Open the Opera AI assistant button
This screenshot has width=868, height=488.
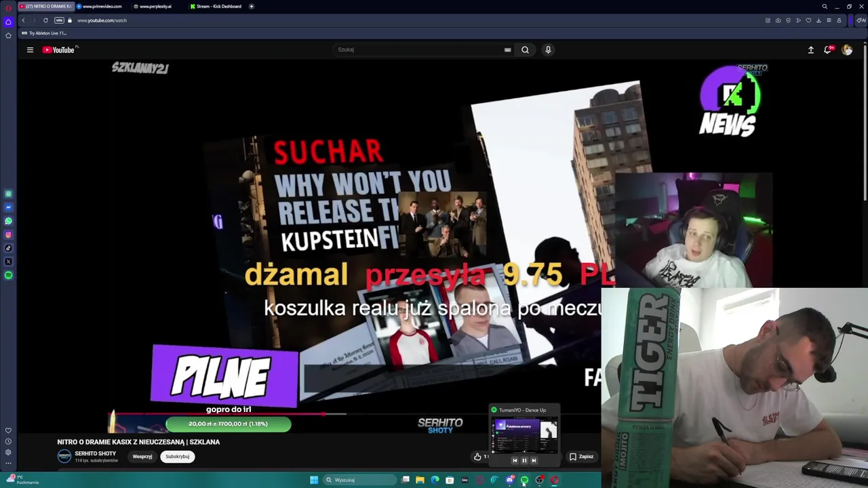(x=861, y=20)
